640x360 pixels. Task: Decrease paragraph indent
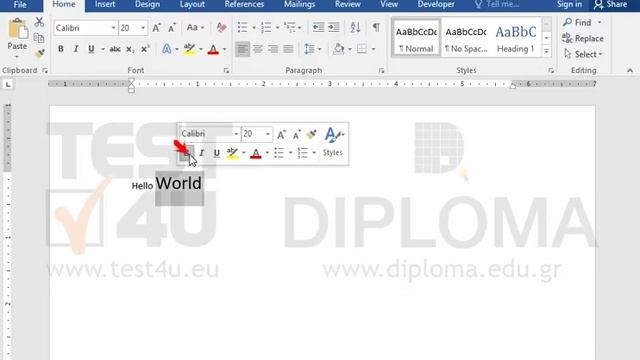[x=318, y=28]
